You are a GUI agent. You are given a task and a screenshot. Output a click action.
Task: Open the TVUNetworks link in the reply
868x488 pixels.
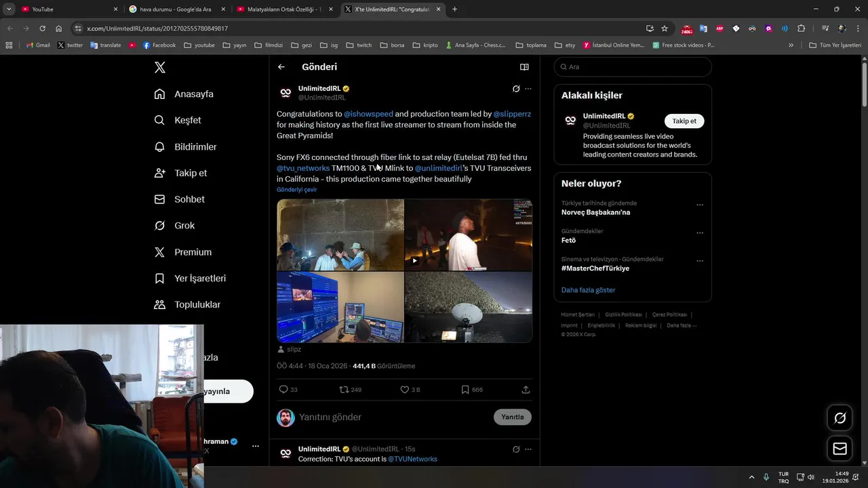pos(412,459)
